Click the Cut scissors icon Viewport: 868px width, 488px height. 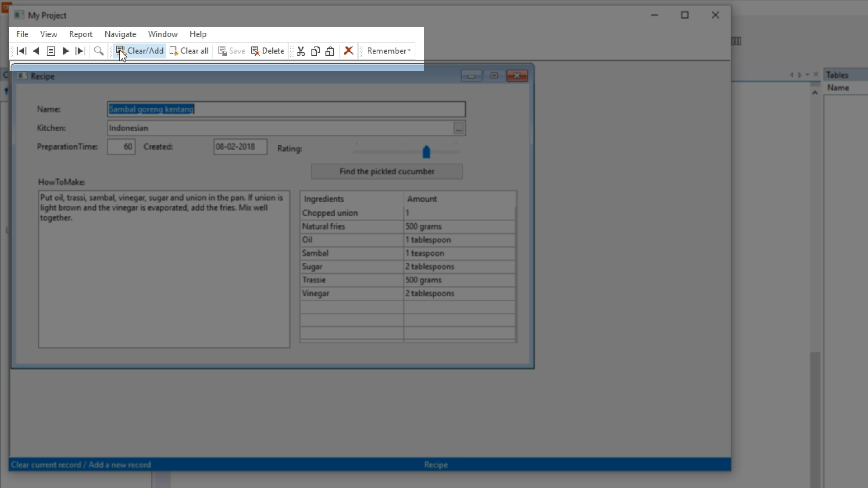click(301, 51)
